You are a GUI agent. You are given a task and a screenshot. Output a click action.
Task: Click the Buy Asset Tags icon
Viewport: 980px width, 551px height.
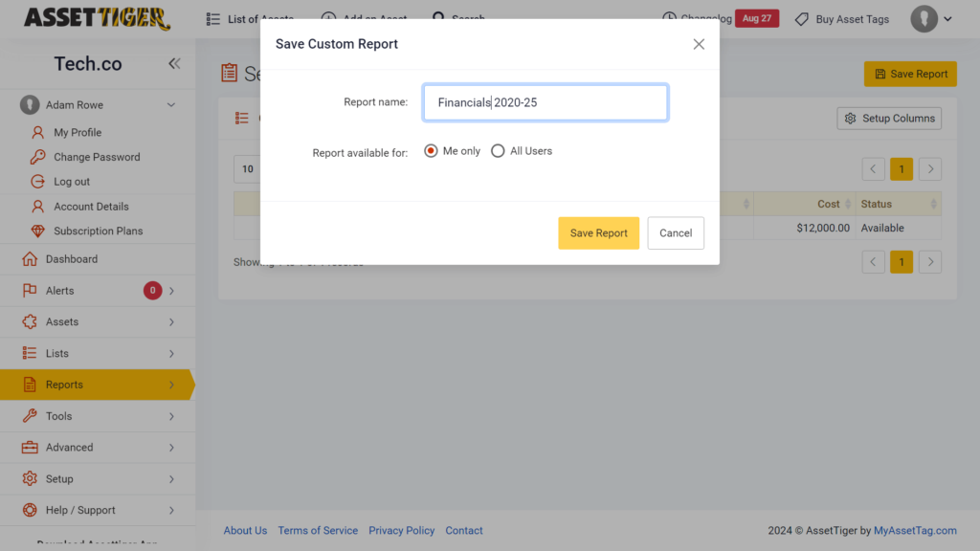click(803, 18)
